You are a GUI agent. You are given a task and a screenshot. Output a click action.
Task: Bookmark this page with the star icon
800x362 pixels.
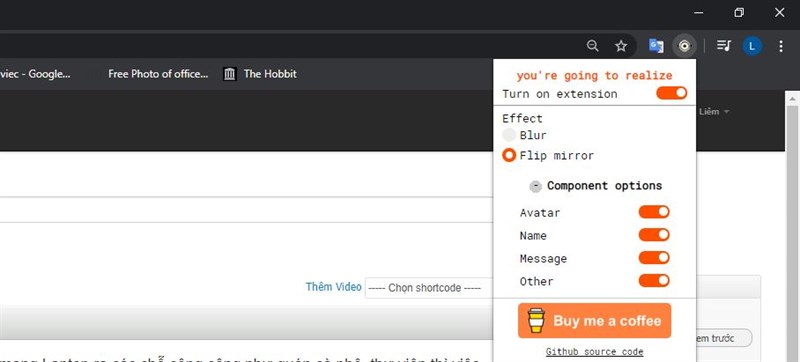click(620, 46)
